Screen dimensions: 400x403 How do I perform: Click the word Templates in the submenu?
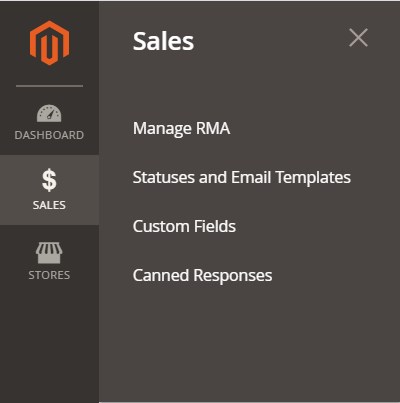coord(313,178)
